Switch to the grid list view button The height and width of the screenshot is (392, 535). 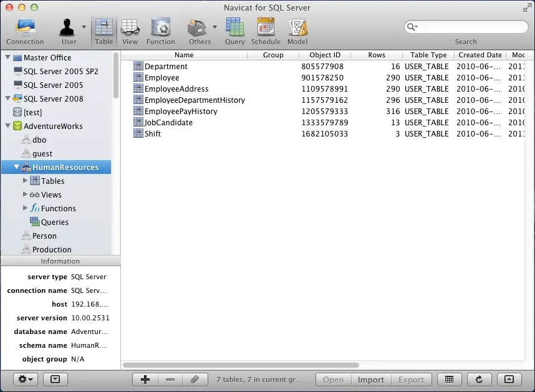pos(450,380)
